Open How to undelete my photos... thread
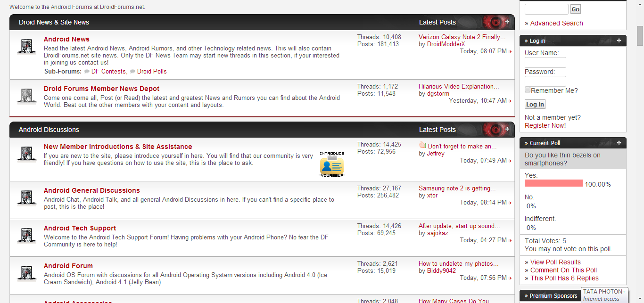Image resolution: width=644 pixels, height=303 pixels. coord(459,263)
